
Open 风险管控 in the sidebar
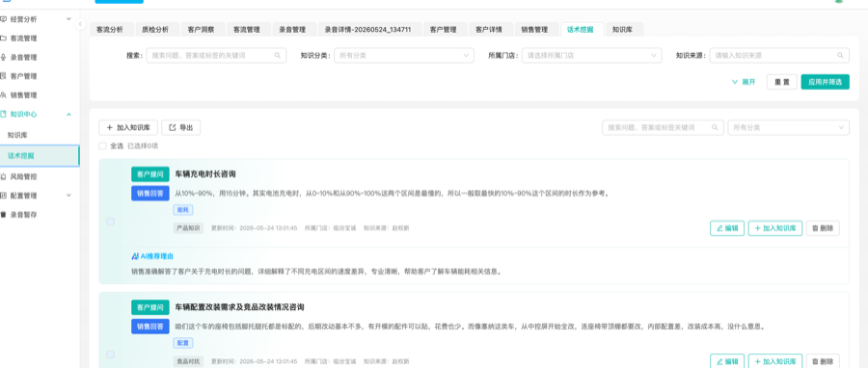click(23, 177)
